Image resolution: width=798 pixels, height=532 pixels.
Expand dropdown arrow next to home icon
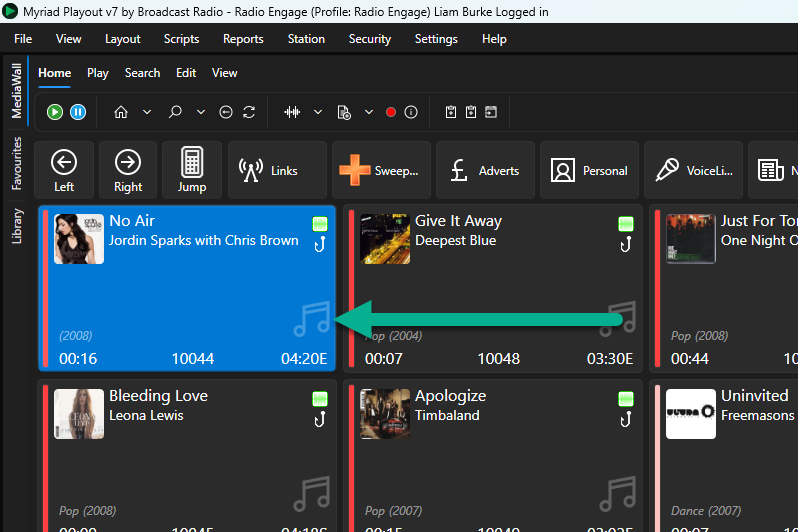pyautogui.click(x=147, y=112)
